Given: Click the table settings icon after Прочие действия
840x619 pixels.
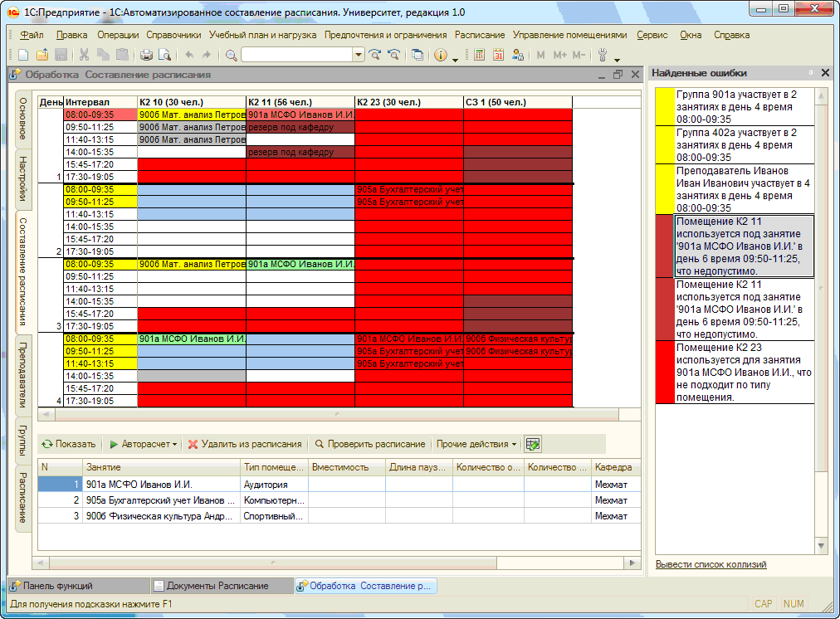Looking at the screenshot, I should pos(532,444).
